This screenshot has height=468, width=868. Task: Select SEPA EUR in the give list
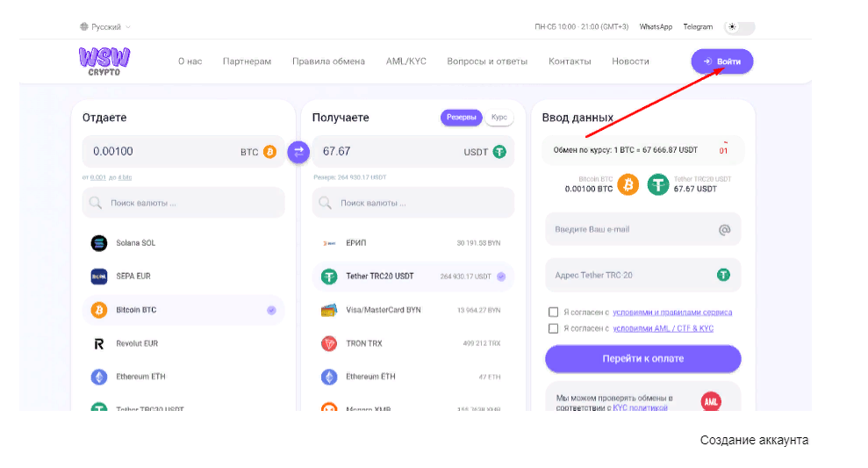[x=133, y=277]
